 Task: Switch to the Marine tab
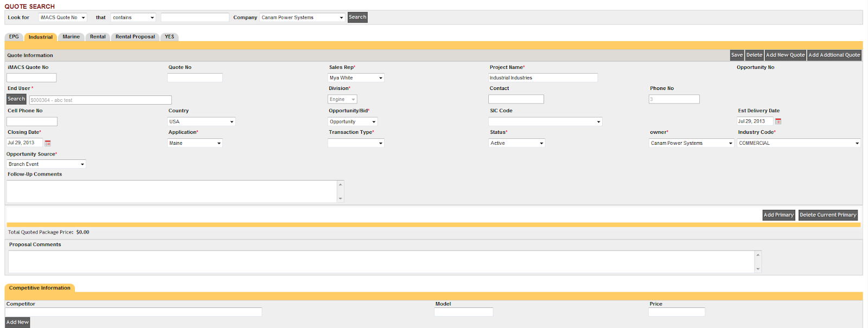pyautogui.click(x=71, y=37)
